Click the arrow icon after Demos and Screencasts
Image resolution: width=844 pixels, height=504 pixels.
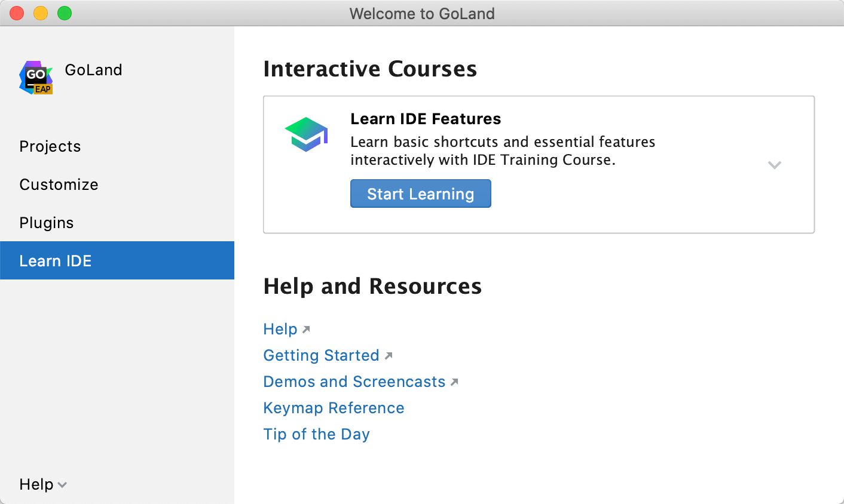tap(454, 380)
